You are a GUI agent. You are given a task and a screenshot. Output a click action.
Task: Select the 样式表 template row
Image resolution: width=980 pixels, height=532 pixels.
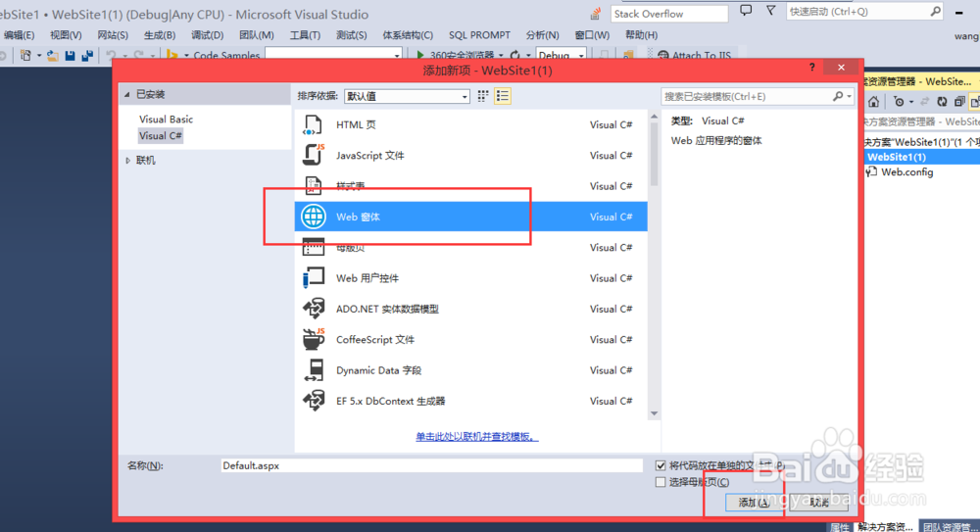(470, 186)
